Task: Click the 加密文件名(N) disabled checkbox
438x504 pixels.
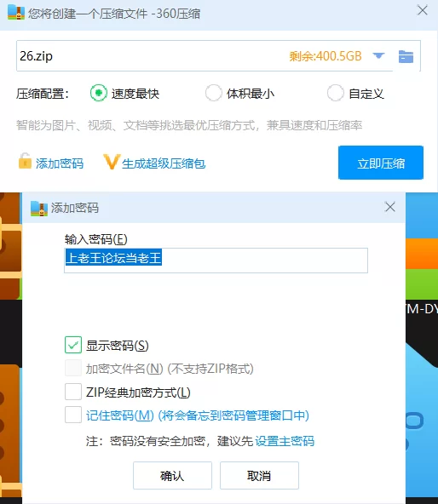Action: click(x=73, y=368)
